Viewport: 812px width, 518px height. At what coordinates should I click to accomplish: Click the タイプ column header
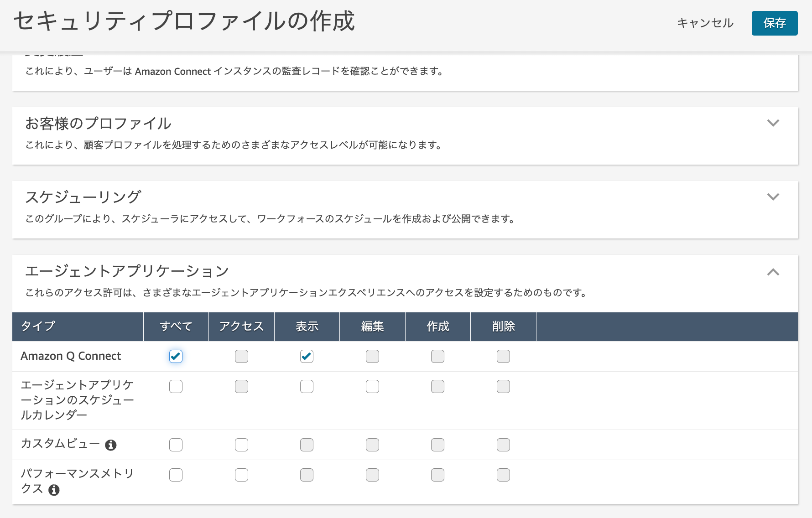37,326
